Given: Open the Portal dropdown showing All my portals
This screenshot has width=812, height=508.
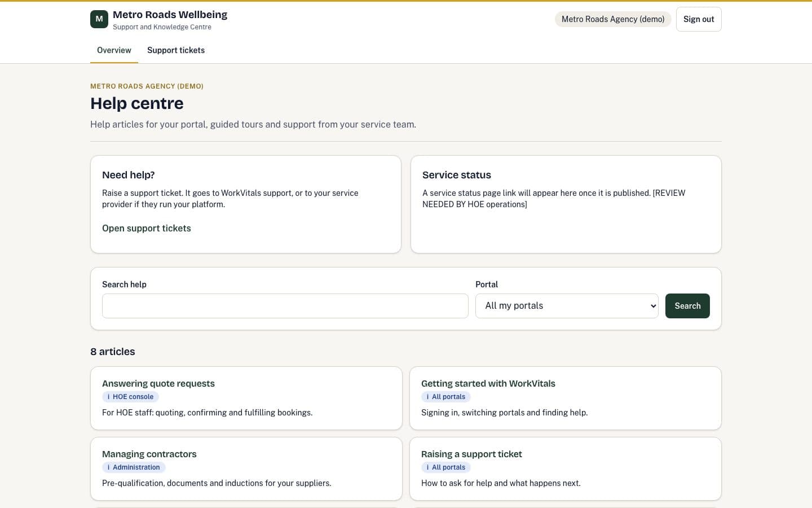Looking at the screenshot, I should click(567, 306).
